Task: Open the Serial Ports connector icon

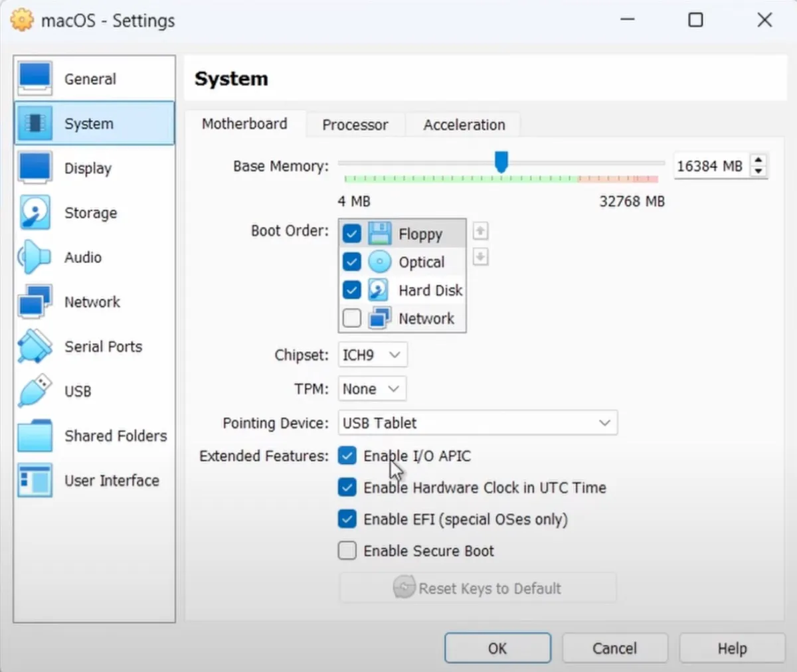Action: [x=35, y=346]
